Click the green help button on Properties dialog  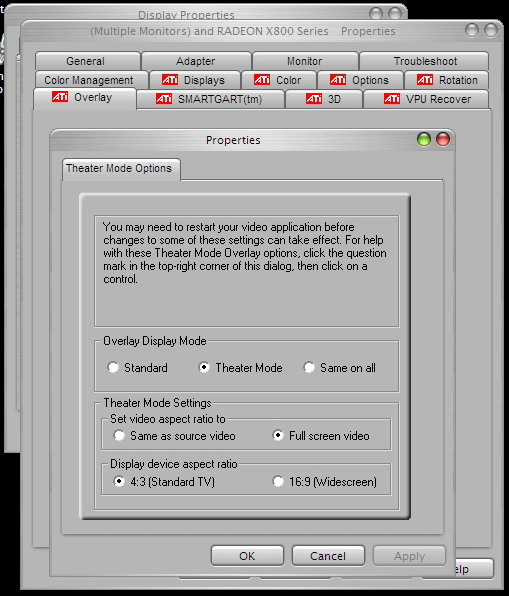click(x=424, y=139)
